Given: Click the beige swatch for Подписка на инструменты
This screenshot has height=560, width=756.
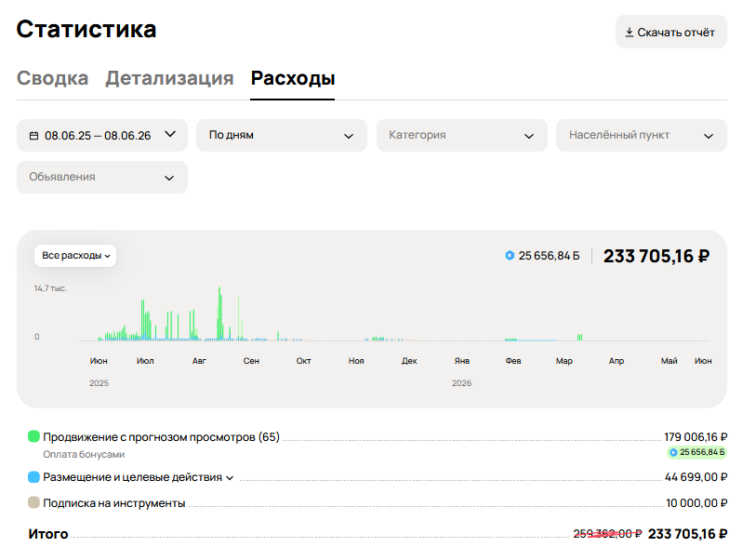Looking at the screenshot, I should point(33,502).
